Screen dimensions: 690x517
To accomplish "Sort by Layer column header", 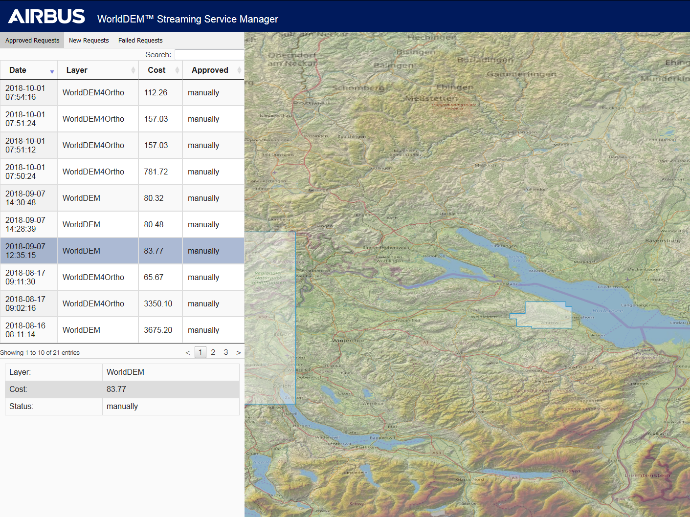I will [98, 70].
